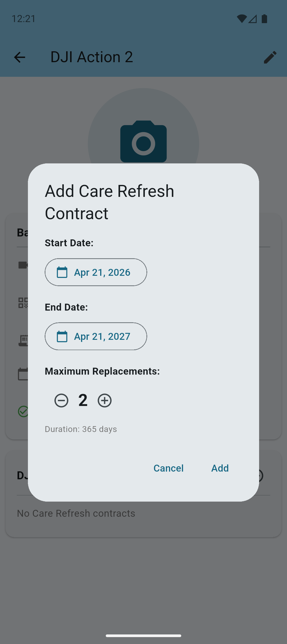Click the back arrow in the top bar
Viewport: 287px width, 644px height.
point(19,57)
